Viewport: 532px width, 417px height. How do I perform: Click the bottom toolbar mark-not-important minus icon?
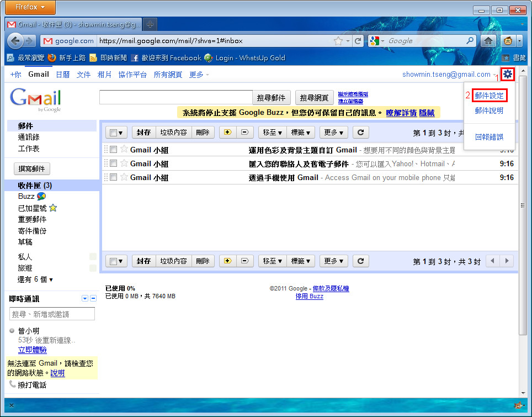point(245,261)
